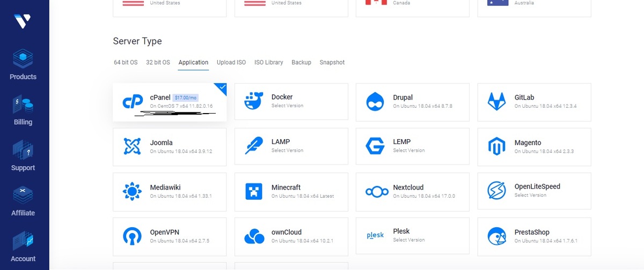Click 'On CentOS 7 x64' cPanel version text
The height and width of the screenshot is (270, 644).
tap(181, 106)
